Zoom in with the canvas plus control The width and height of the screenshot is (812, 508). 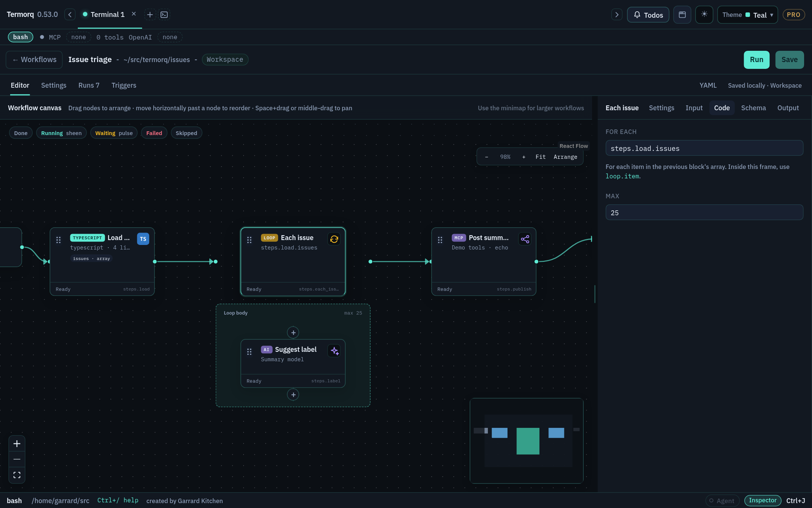[17, 444]
